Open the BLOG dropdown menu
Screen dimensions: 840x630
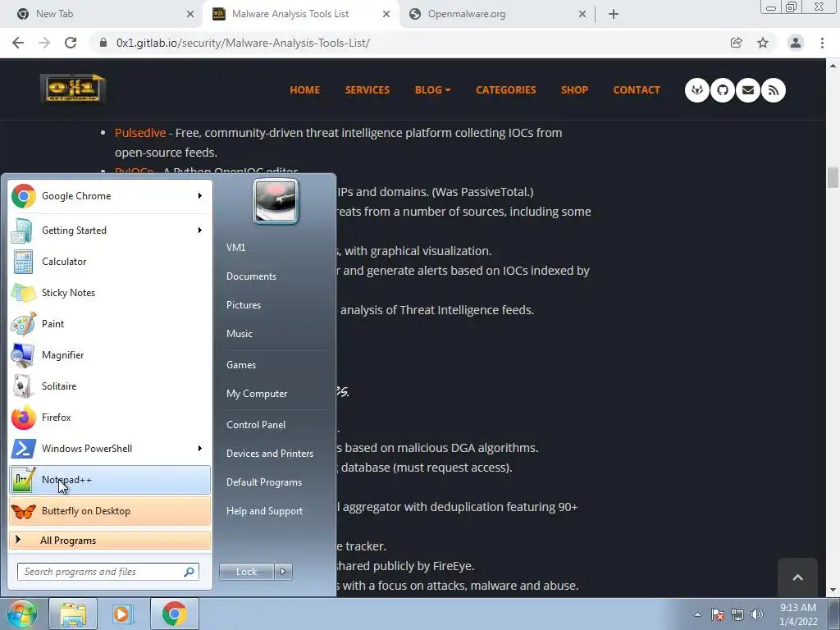point(432,90)
